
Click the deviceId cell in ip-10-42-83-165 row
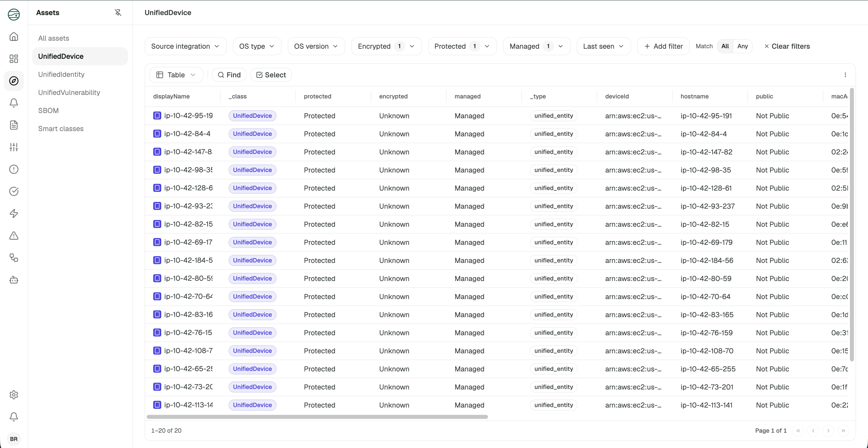(633, 315)
